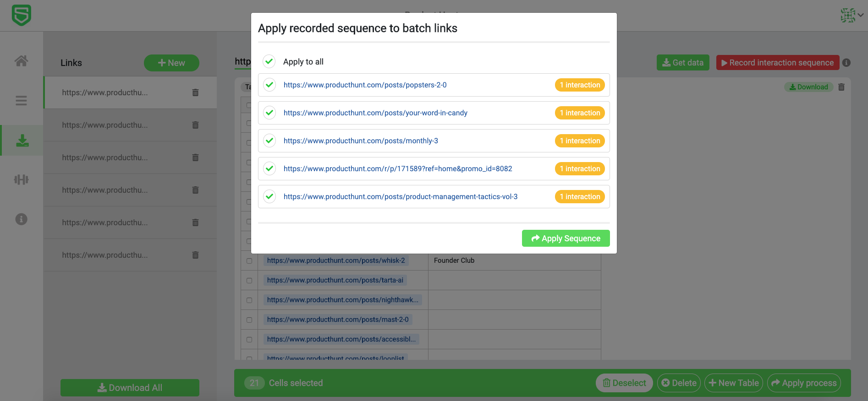Click the info icon beside the Record interaction button

(846, 63)
